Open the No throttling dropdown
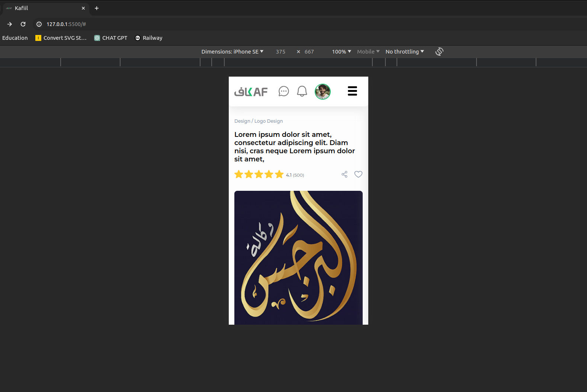Viewport: 587px width, 392px height. click(405, 52)
